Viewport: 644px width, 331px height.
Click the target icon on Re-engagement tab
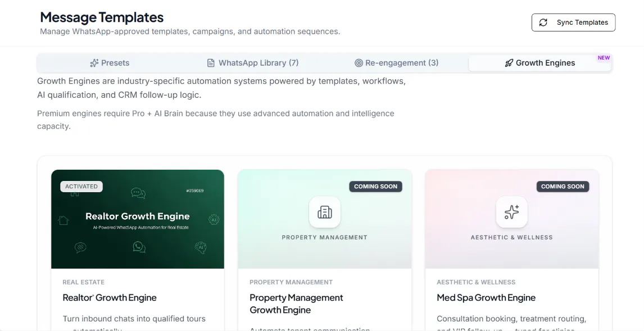(359, 63)
